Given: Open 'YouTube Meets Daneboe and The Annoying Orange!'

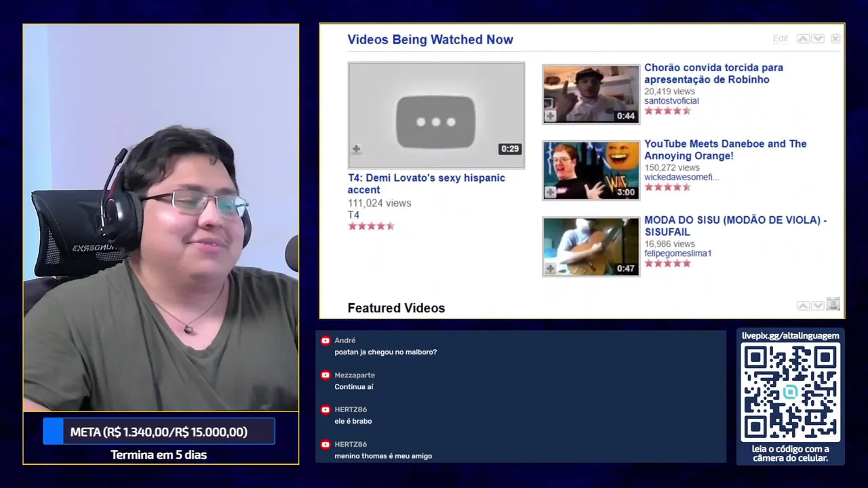Looking at the screenshot, I should (726, 150).
